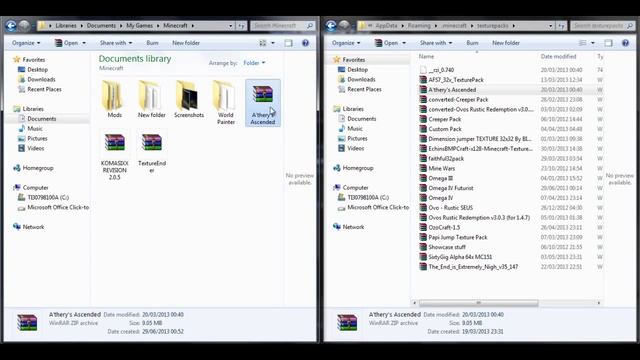The width and height of the screenshot is (640, 360).
Task: Open the New folder icon in left window
Action: 151,99
